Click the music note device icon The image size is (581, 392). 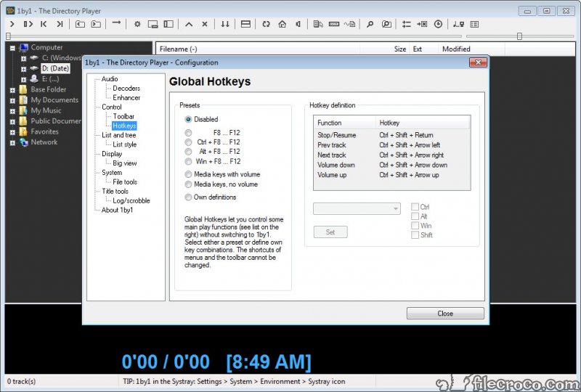[x=459, y=24]
